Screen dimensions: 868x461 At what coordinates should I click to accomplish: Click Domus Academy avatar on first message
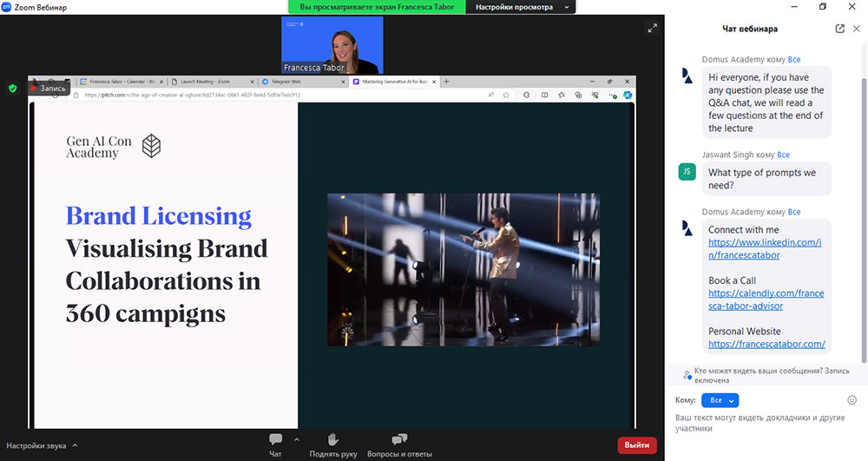[687, 76]
